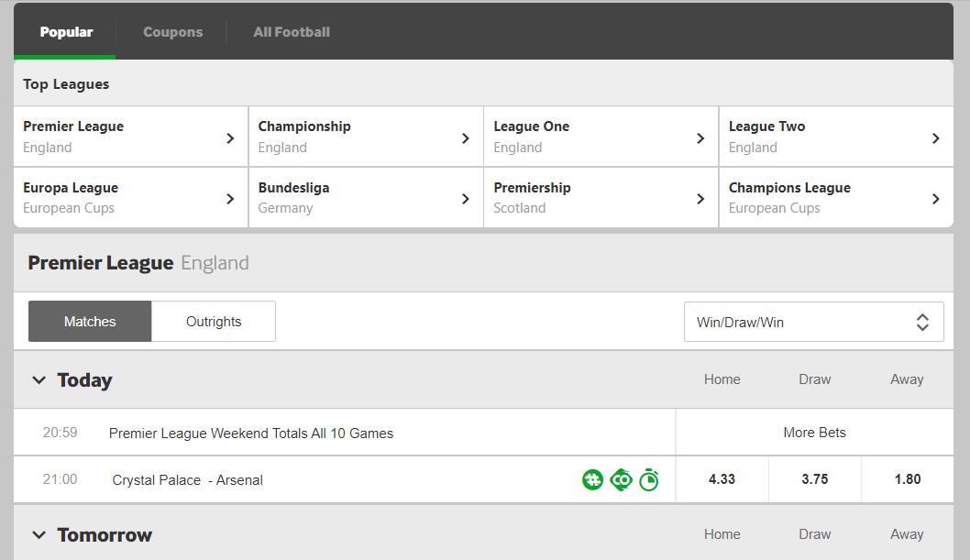Open the Coupons tab

click(172, 32)
